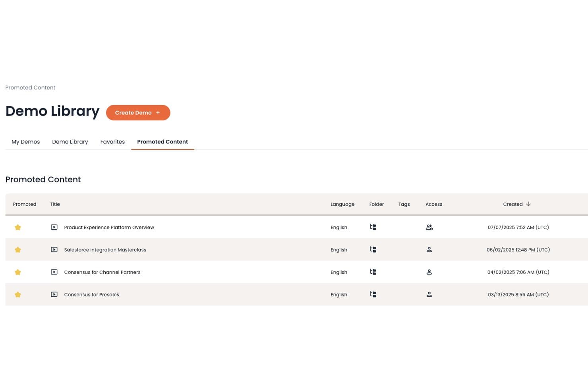Toggle the promoted star for Consensus for Presales
This screenshot has height=392, width=588.
click(18, 295)
